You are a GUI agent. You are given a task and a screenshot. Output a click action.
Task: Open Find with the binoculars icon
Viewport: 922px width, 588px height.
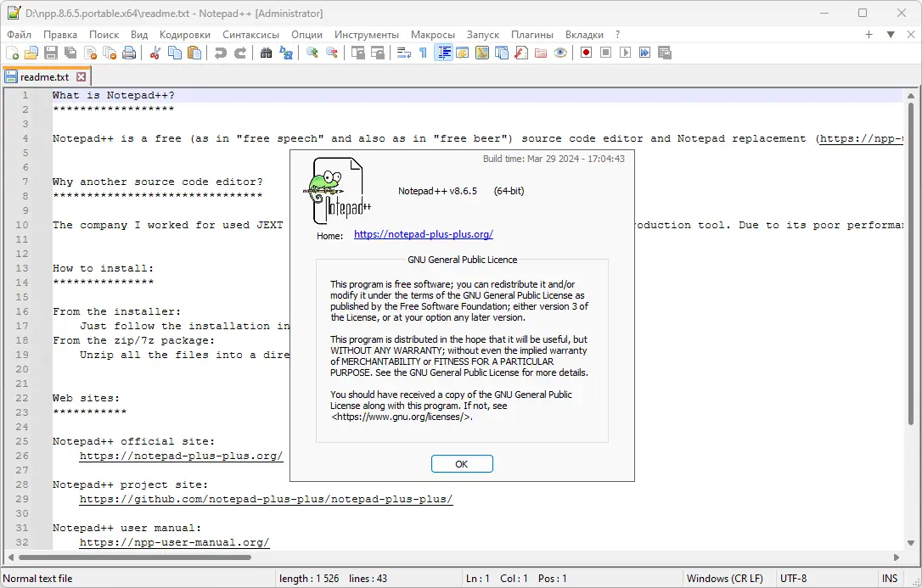(267, 53)
